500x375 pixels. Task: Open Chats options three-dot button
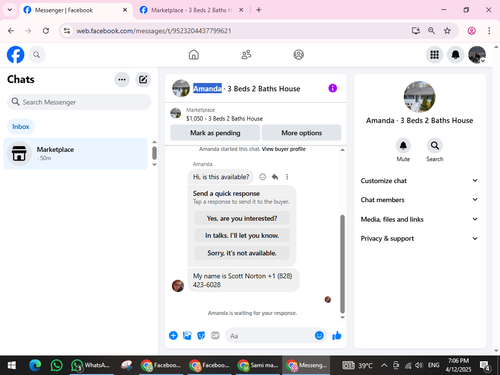[x=122, y=80]
